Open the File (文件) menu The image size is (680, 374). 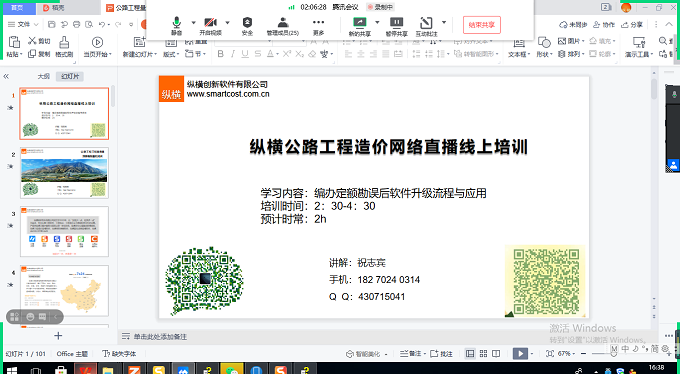23,24
